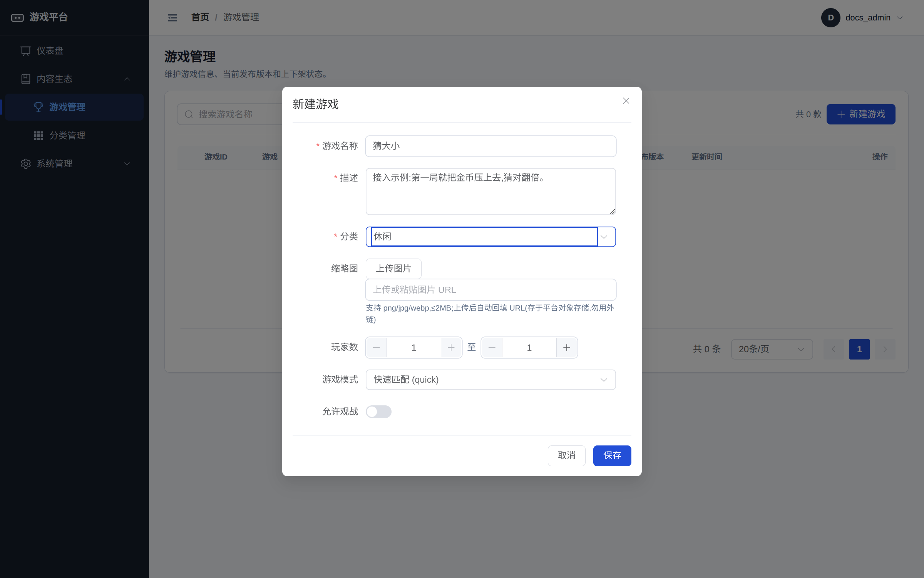Click the game platform logo icon

[17, 18]
